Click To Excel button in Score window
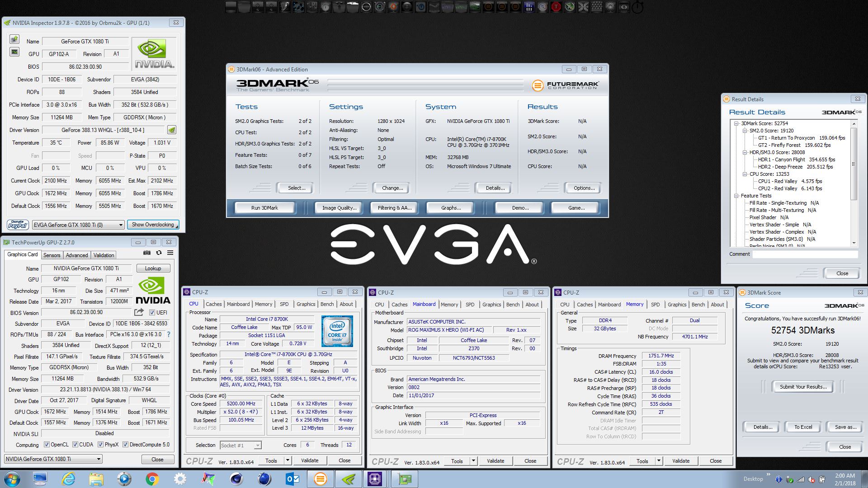868x488 pixels. pos(803,427)
